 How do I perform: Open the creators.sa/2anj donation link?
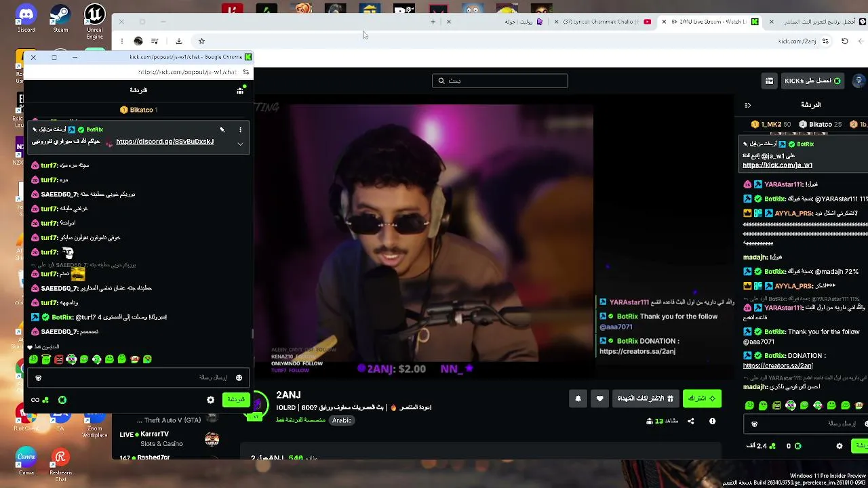click(x=777, y=366)
